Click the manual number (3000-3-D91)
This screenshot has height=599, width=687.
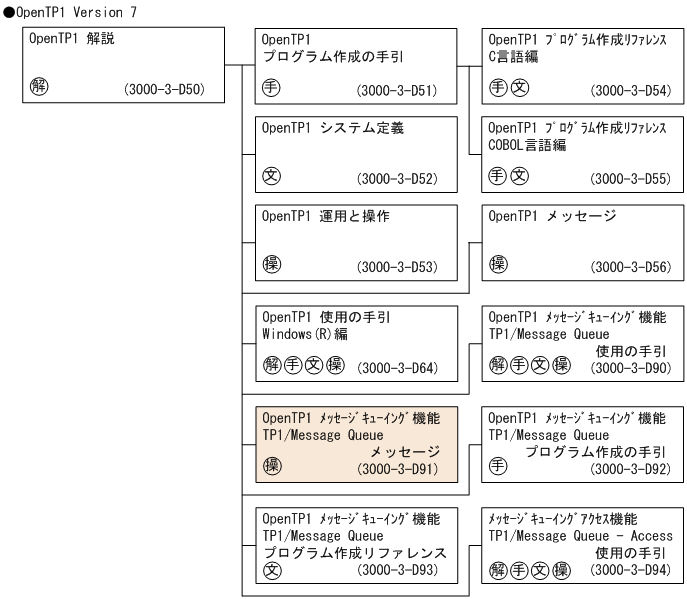pos(397,469)
